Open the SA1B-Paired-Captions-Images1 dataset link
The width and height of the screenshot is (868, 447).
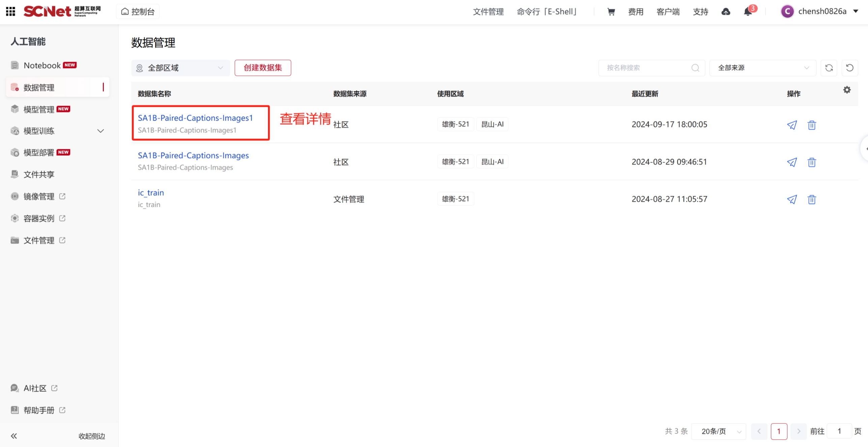[195, 118]
